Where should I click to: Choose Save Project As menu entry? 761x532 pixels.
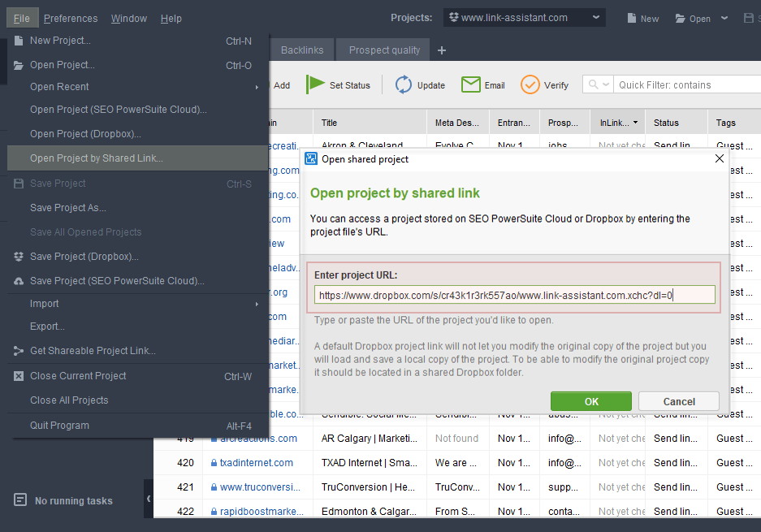tap(138, 208)
